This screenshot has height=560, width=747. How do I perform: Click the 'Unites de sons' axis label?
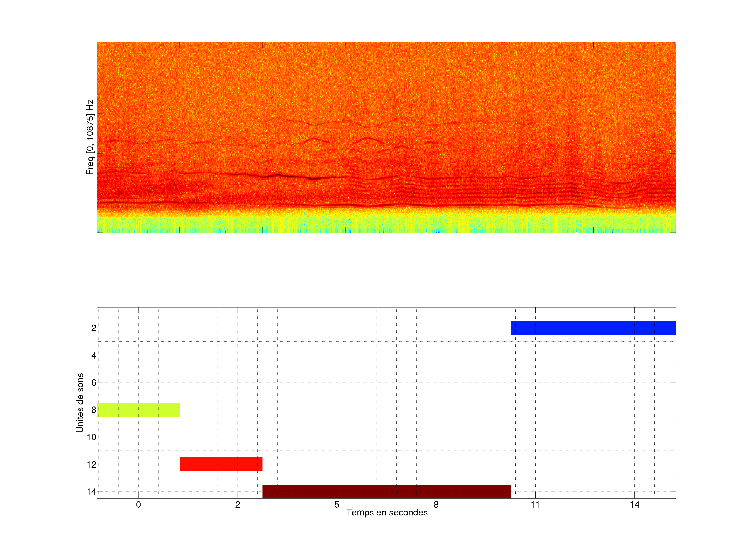[80, 403]
